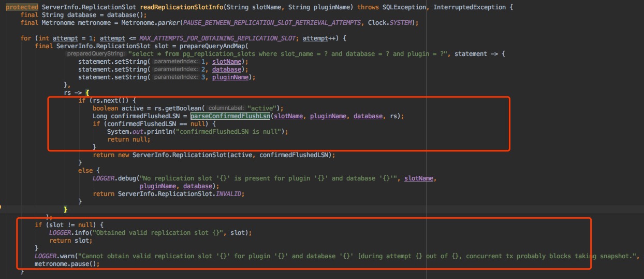Click Clock.SYSTEM argument
Image resolution: width=644 pixels, height=279 pixels.
click(391, 23)
